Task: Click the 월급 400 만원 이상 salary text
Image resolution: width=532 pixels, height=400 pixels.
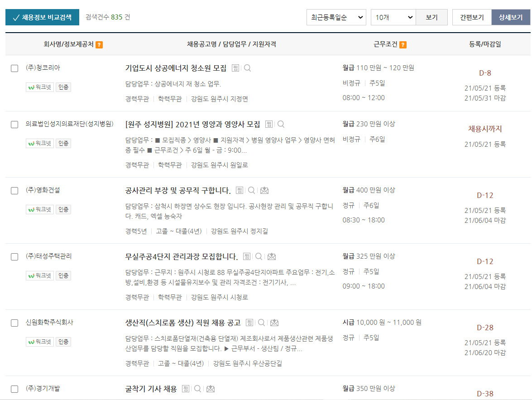Action: pyautogui.click(x=369, y=190)
